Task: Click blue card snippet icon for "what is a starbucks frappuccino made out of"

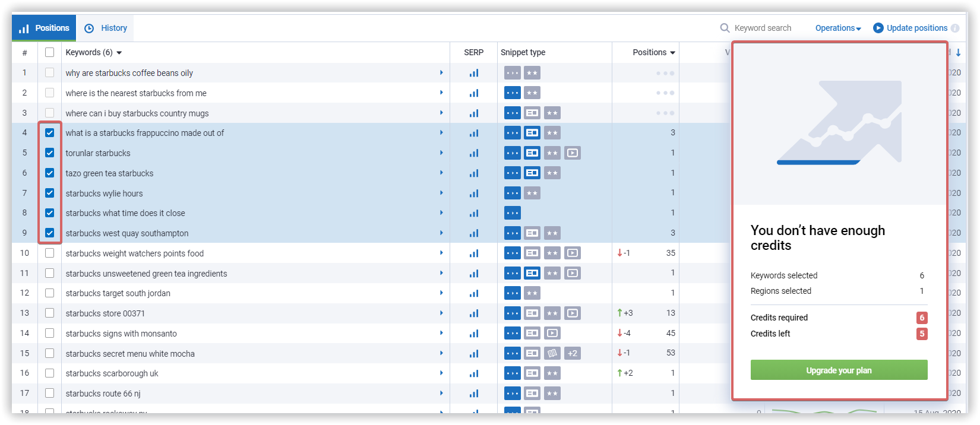Action: [532, 133]
